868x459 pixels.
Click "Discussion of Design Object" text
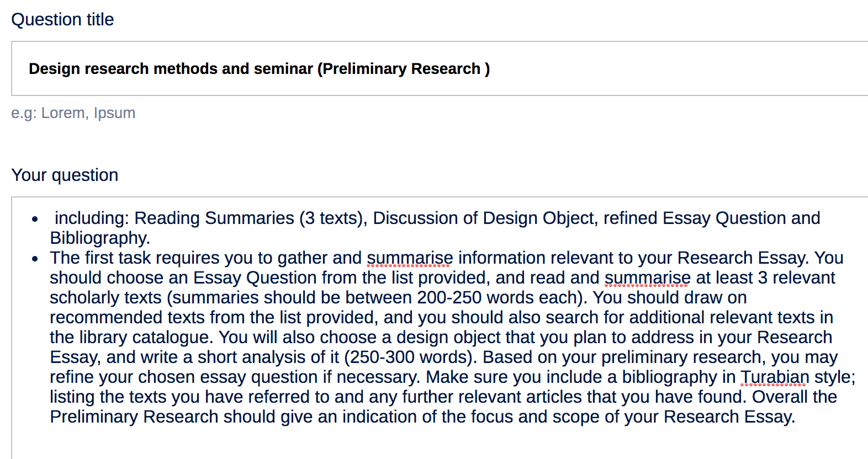485,218
